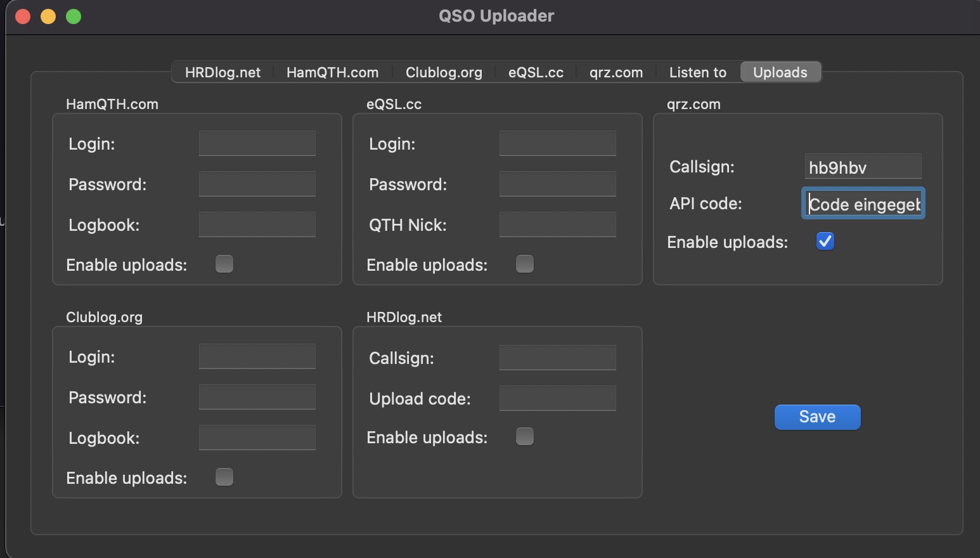The image size is (980, 558).
Task: Switch to the HRDlog.net tab
Action: pos(222,72)
